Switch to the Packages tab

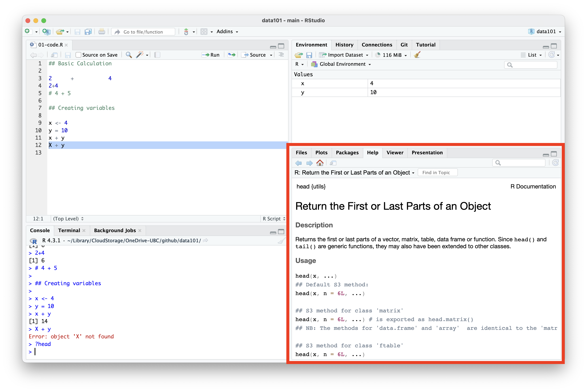click(347, 153)
